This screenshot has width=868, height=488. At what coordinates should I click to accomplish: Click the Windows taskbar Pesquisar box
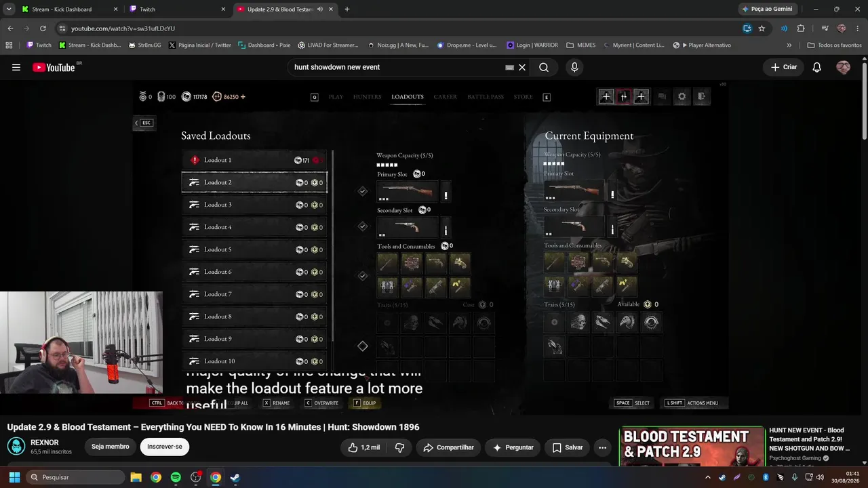75,477
